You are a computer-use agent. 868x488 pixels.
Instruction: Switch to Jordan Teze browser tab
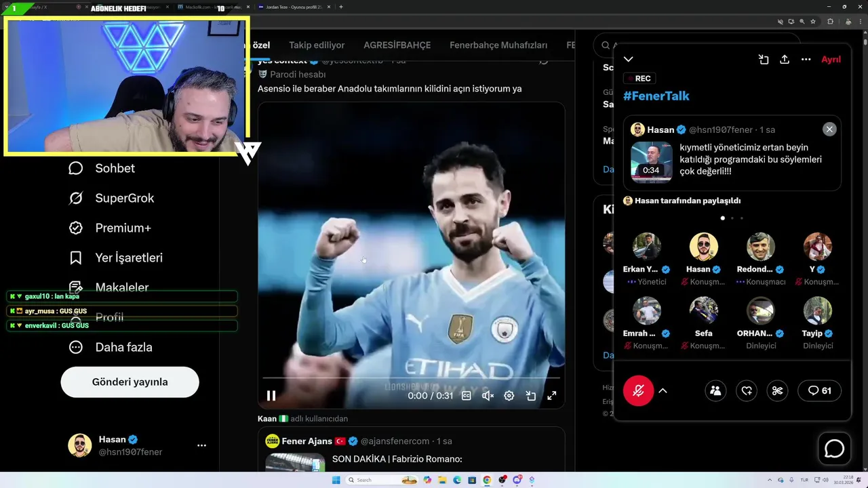pos(290,7)
